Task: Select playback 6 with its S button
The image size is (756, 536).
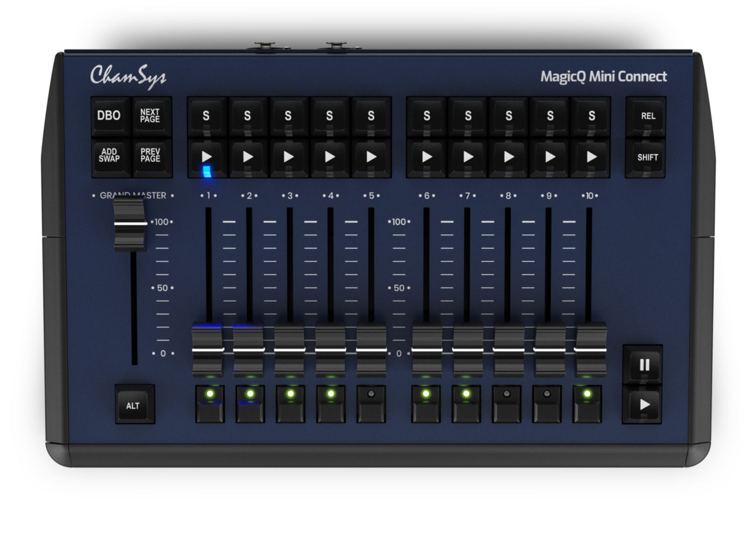Action: click(x=426, y=116)
